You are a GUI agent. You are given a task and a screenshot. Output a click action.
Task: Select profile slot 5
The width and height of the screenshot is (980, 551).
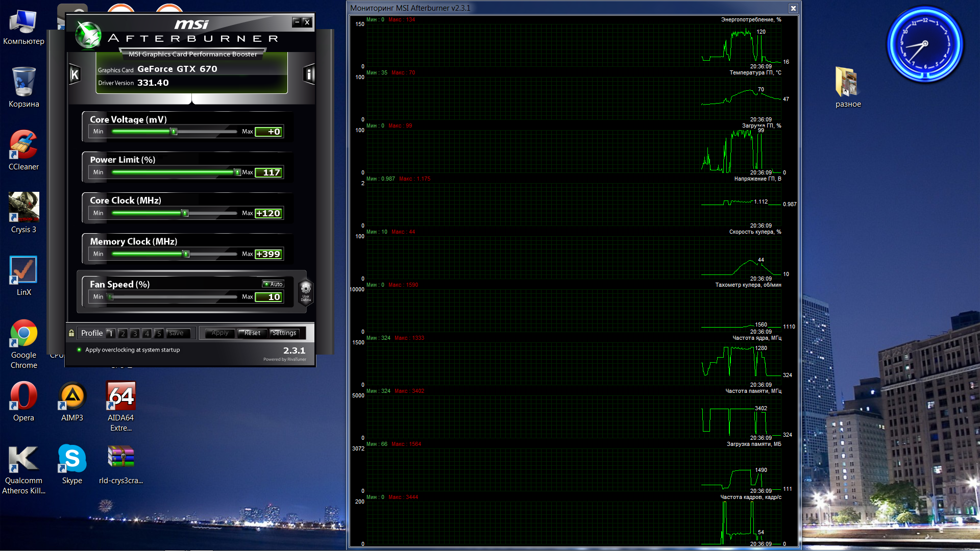click(x=159, y=333)
